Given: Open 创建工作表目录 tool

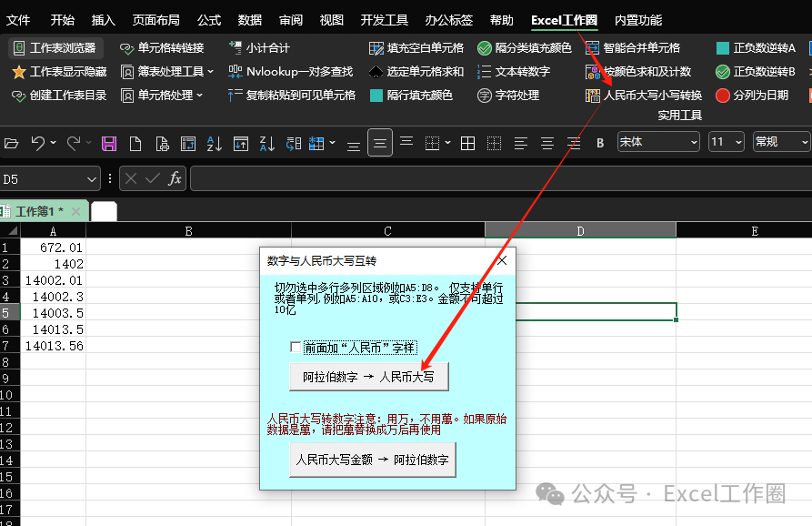Looking at the screenshot, I should click(x=59, y=96).
